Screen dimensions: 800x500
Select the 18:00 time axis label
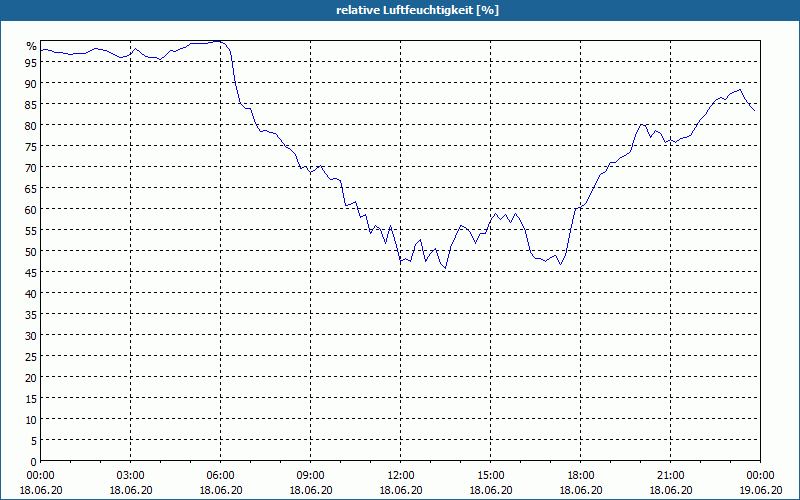[581, 476]
